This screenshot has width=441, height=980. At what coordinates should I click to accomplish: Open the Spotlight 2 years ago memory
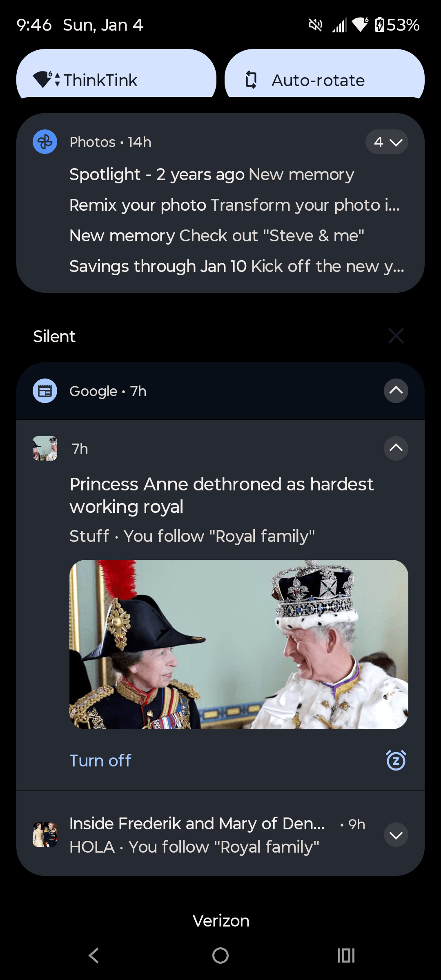212,175
